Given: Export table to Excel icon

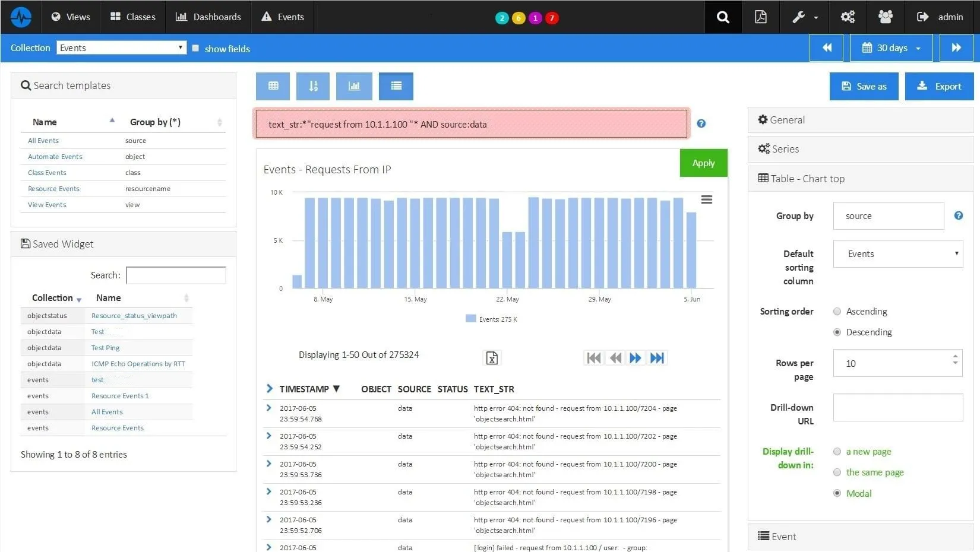Looking at the screenshot, I should [492, 358].
